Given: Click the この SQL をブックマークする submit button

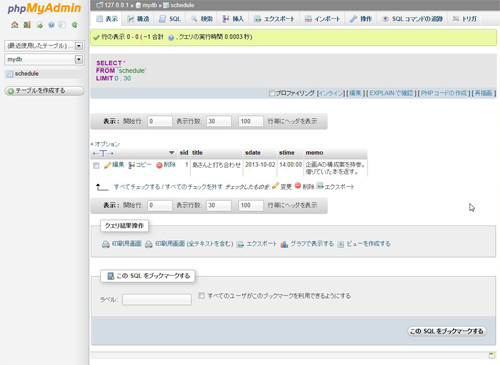Looking at the screenshot, I should 447,331.
